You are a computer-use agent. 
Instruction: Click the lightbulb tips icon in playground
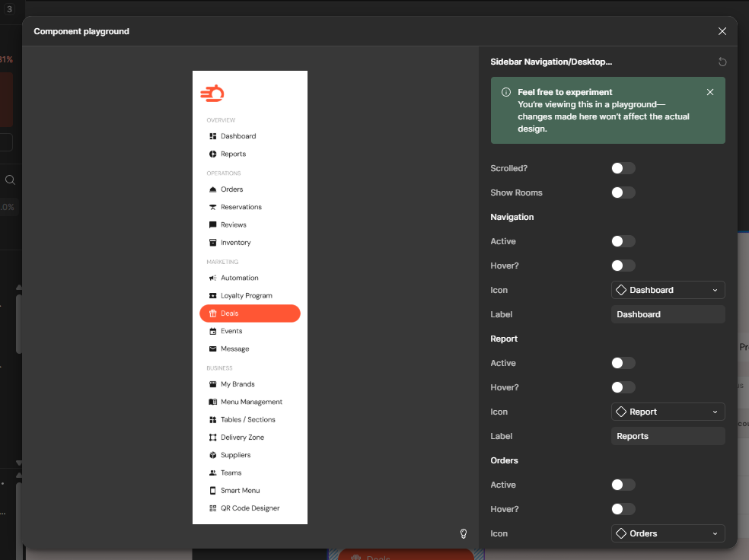464,533
